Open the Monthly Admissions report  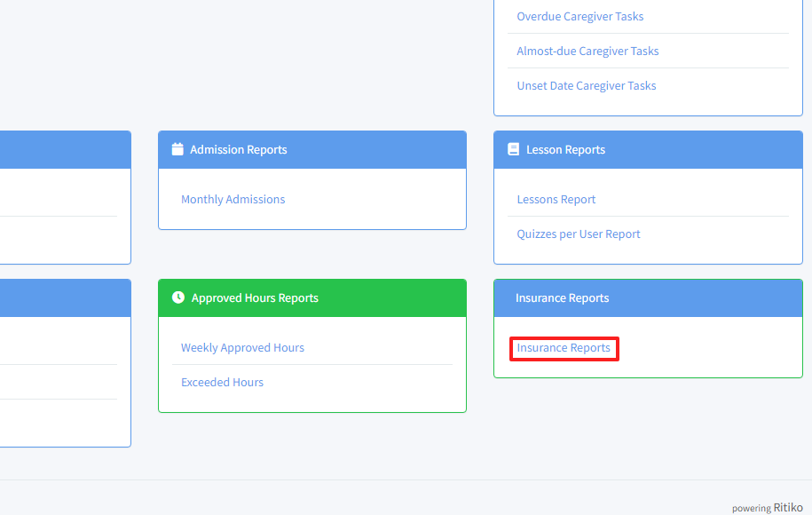(233, 199)
